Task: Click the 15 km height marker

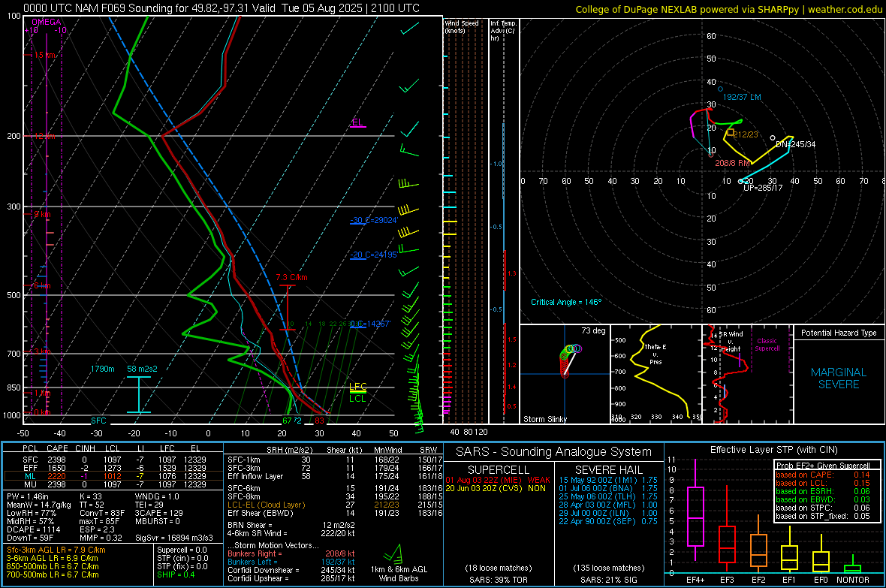Action: pyautogui.click(x=44, y=55)
